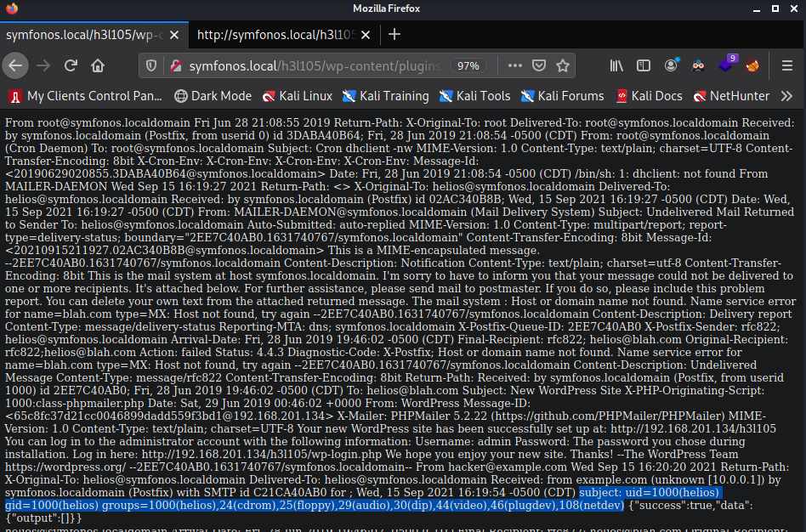Reload the current page

[x=71, y=65]
